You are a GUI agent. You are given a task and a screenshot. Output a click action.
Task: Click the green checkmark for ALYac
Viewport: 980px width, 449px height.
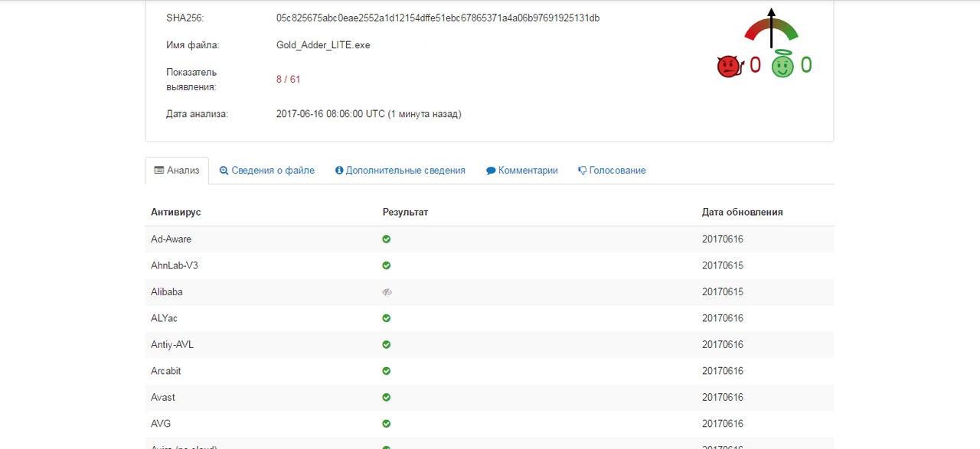387,318
